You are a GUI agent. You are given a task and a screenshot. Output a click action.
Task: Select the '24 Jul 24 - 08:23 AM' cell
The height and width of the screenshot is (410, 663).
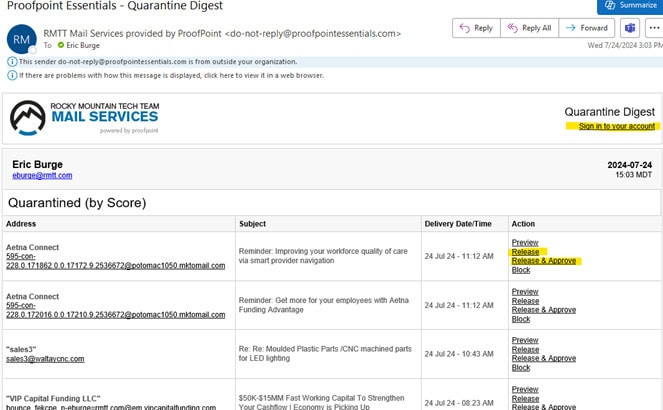[x=459, y=403]
